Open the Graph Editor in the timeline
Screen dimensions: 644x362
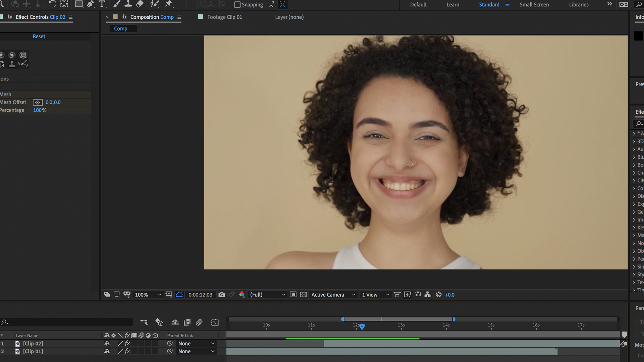pyautogui.click(x=215, y=322)
